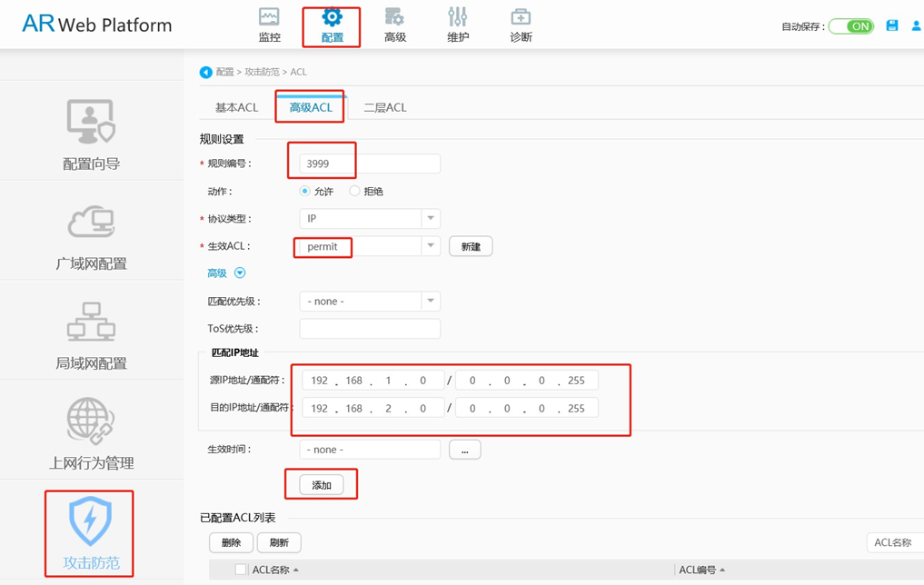Click the 添加 button

click(321, 485)
